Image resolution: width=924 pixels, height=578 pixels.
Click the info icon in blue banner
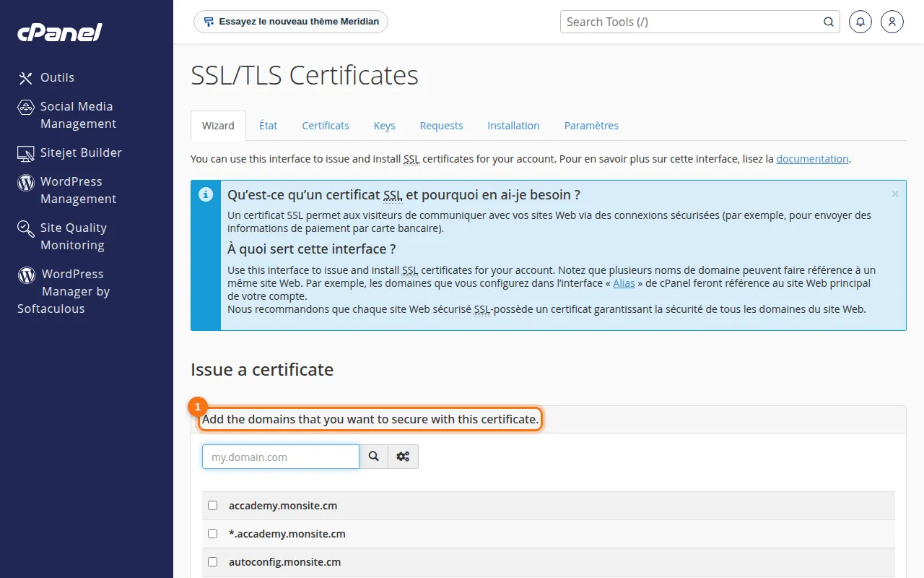[206, 194]
